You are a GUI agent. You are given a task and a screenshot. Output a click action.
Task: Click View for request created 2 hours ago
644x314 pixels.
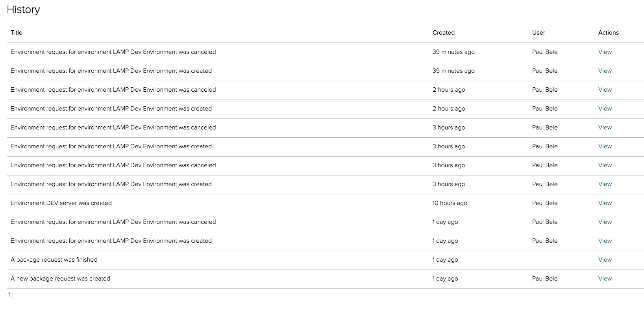(x=605, y=109)
